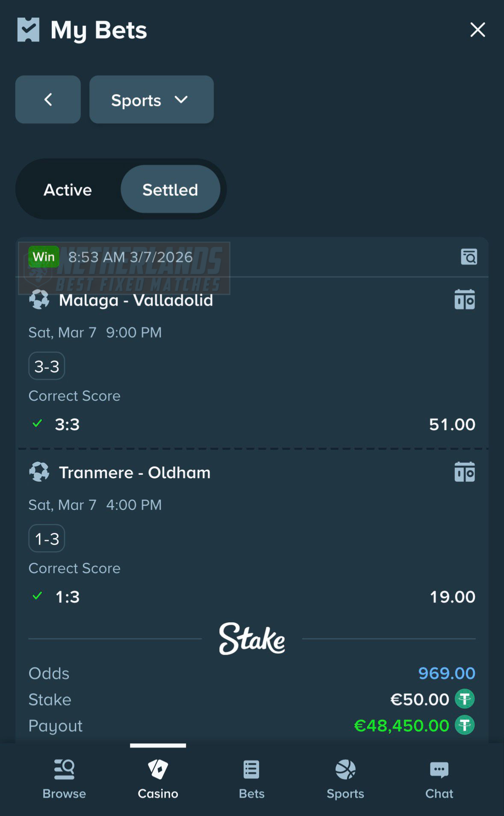The height and width of the screenshot is (816, 504).
Task: Select the Tranmere - Oldham match title
Action: pos(135,472)
